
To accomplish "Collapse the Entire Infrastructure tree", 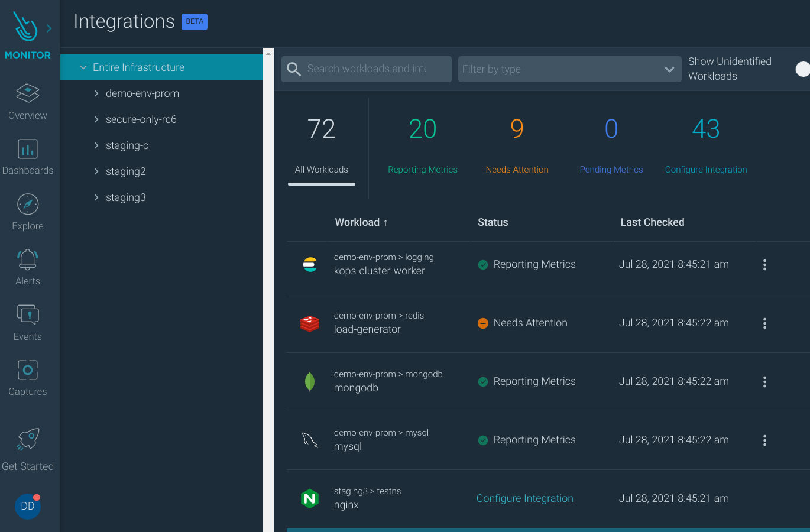I will [83, 67].
